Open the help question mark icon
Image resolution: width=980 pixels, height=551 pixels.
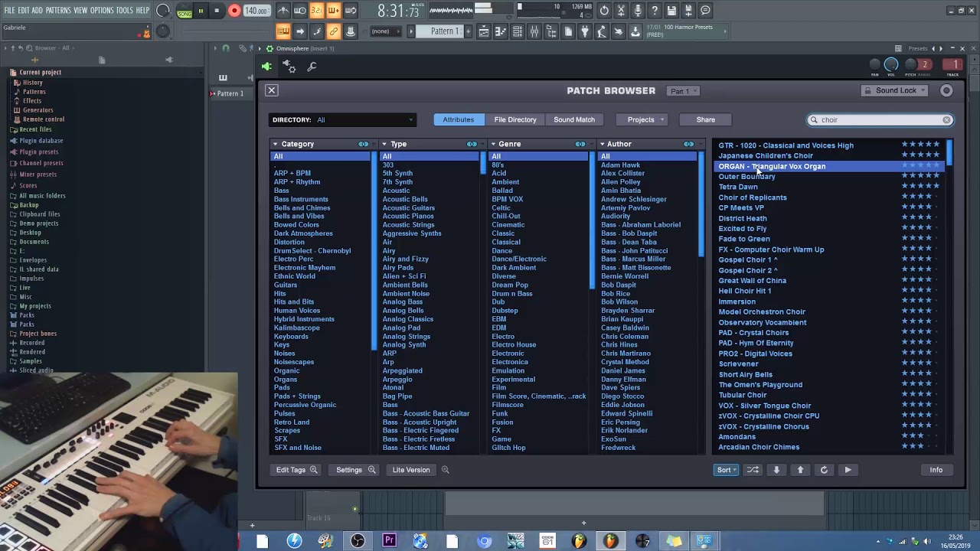(655, 11)
